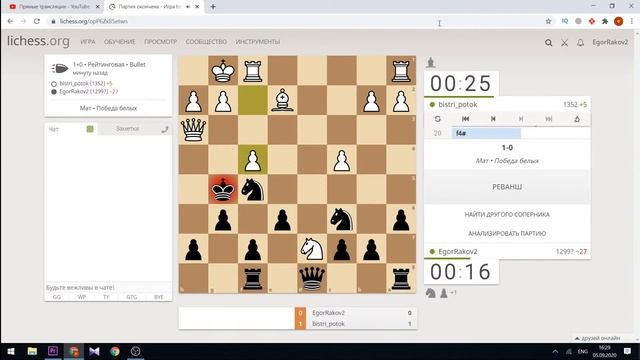
Task: Click the black queen piece
Action: tap(312, 278)
